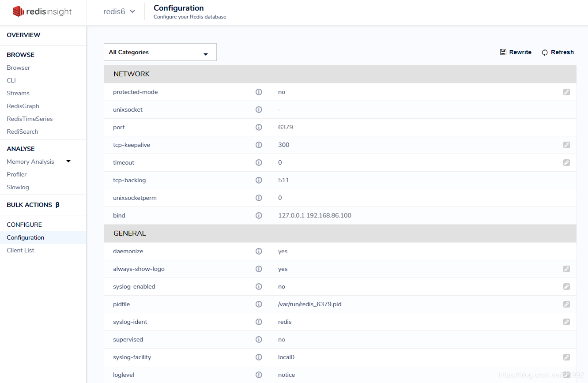This screenshot has width=588, height=383.
Task: Click info icon for bind
Action: pyautogui.click(x=259, y=215)
